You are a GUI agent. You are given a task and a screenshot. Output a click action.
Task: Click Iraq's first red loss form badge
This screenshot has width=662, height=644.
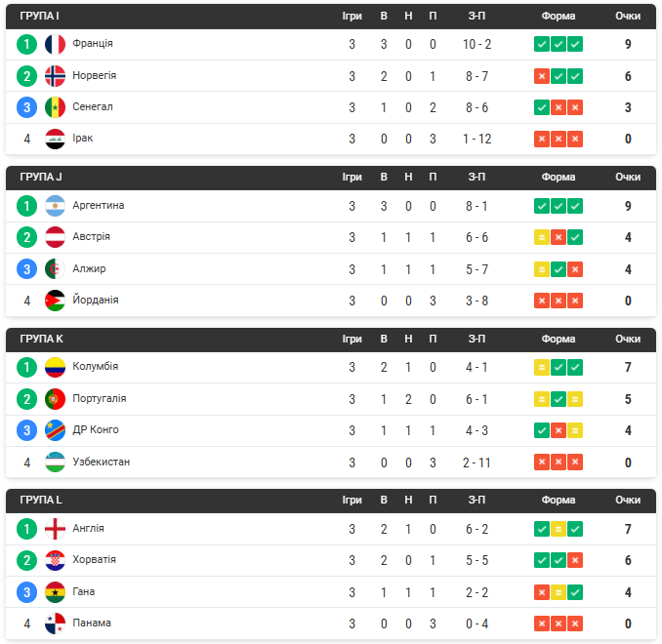tap(542, 139)
